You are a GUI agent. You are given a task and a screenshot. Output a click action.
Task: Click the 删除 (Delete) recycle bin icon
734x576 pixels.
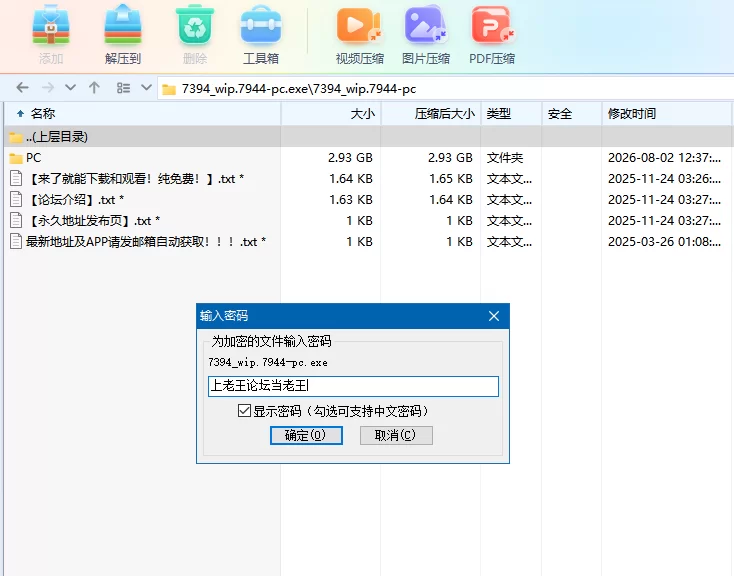pyautogui.click(x=195, y=34)
